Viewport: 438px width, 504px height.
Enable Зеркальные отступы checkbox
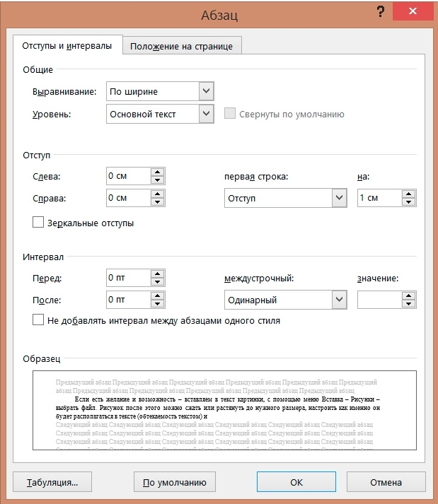(39, 223)
